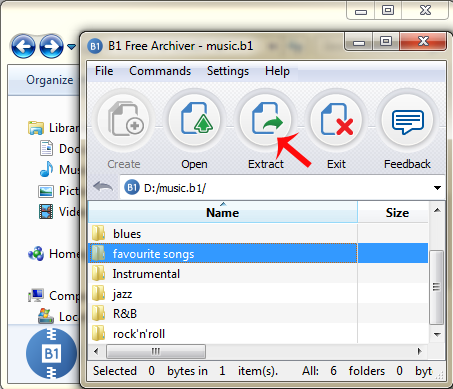453x389 pixels.
Task: Click Explorer's Forward navigation arrow
Action: 51,46
